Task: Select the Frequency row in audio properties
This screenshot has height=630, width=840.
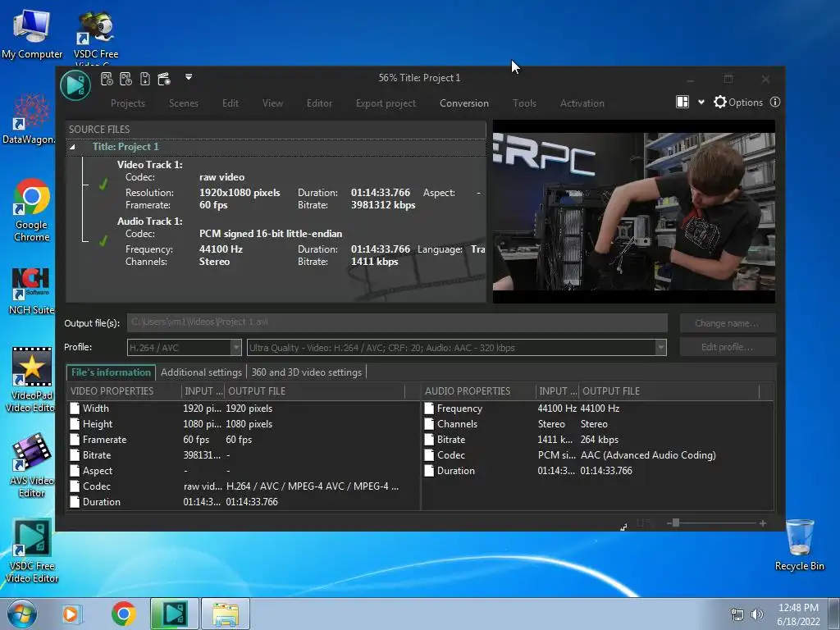Action: [598, 409]
